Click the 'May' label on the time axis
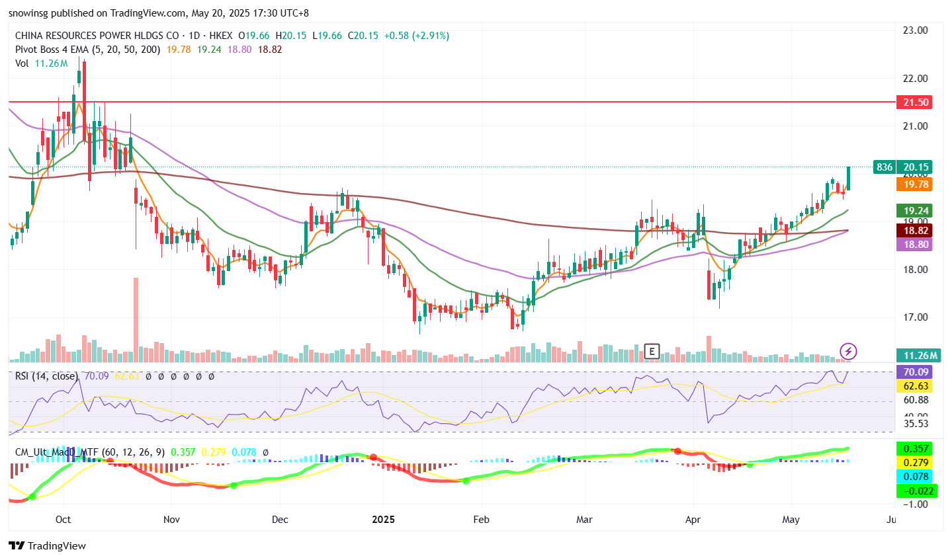Viewport: 952px width, 560px height. [791, 520]
